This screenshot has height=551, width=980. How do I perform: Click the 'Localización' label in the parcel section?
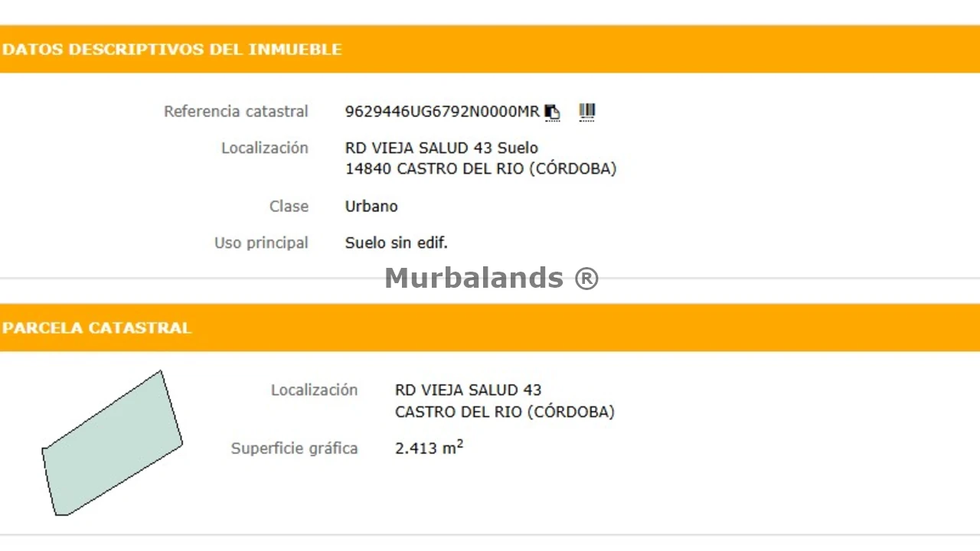coord(314,390)
